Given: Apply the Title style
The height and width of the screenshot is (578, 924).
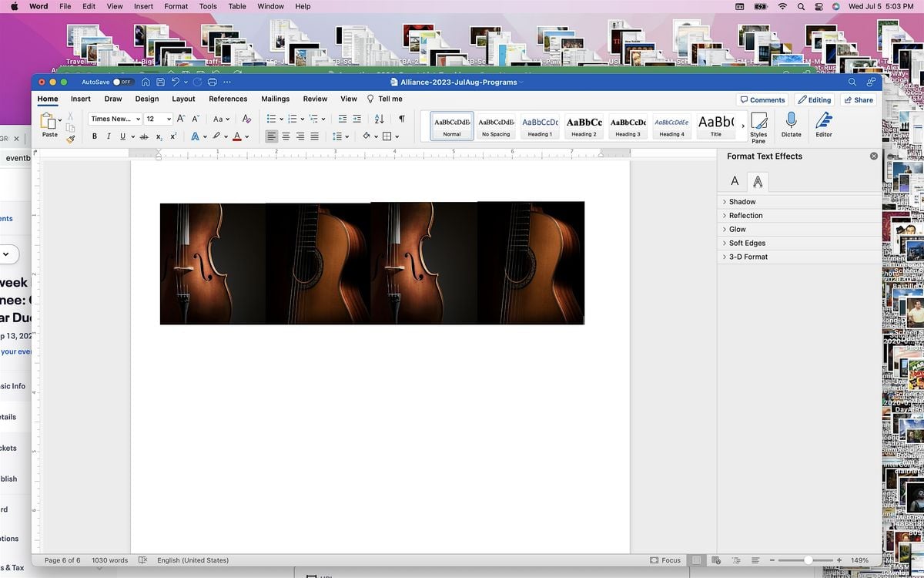Looking at the screenshot, I should (x=716, y=126).
